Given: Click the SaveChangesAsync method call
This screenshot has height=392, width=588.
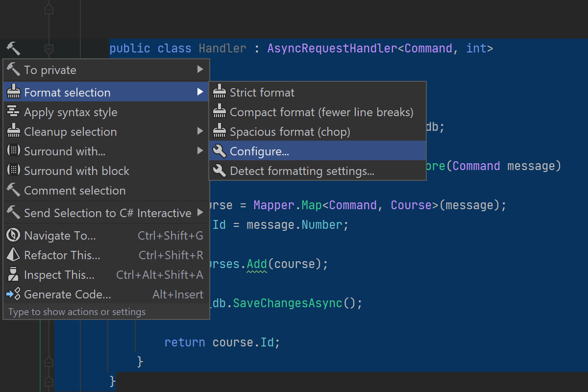Looking at the screenshot, I should tap(288, 303).
